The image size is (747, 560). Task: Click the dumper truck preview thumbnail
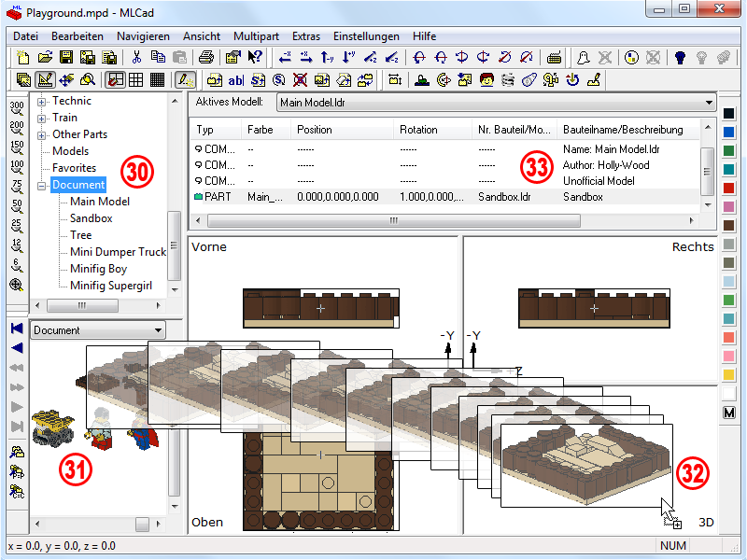53,428
